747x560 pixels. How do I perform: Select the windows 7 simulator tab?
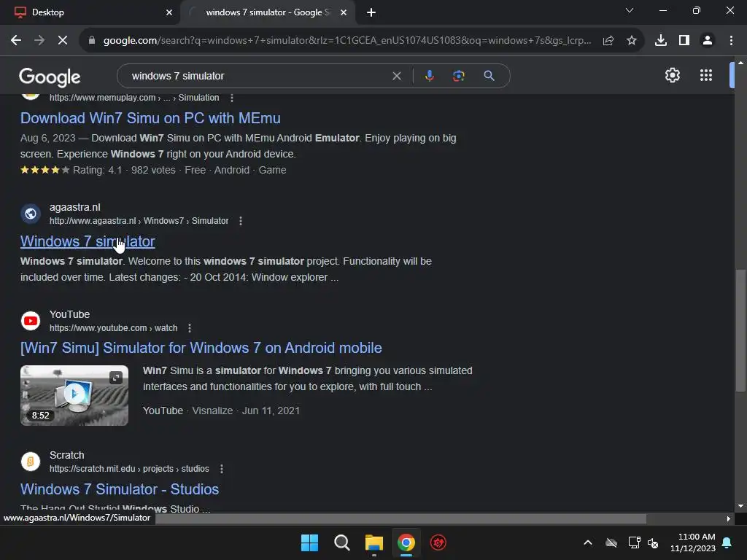click(267, 12)
